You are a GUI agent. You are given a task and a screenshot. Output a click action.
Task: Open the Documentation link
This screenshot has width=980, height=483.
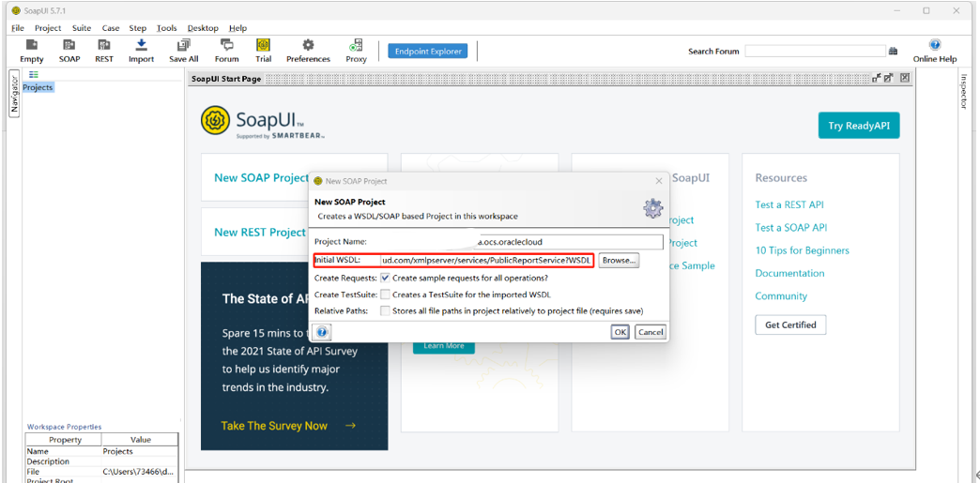pos(790,274)
